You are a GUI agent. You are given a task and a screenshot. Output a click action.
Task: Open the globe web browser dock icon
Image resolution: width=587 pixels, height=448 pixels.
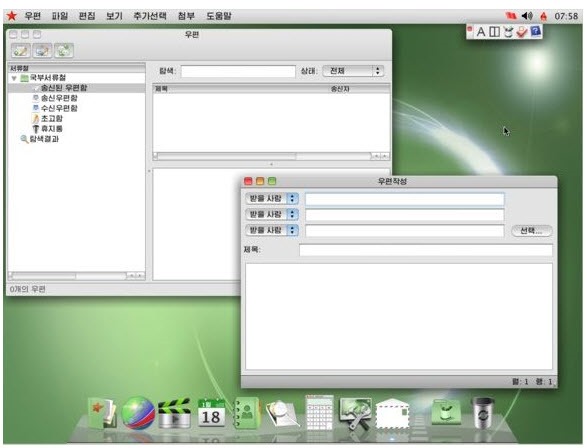click(138, 413)
